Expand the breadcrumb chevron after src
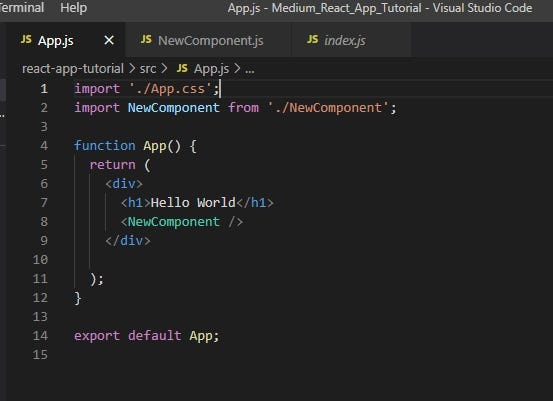Image resolution: width=553 pixels, height=401 pixels. [x=164, y=68]
